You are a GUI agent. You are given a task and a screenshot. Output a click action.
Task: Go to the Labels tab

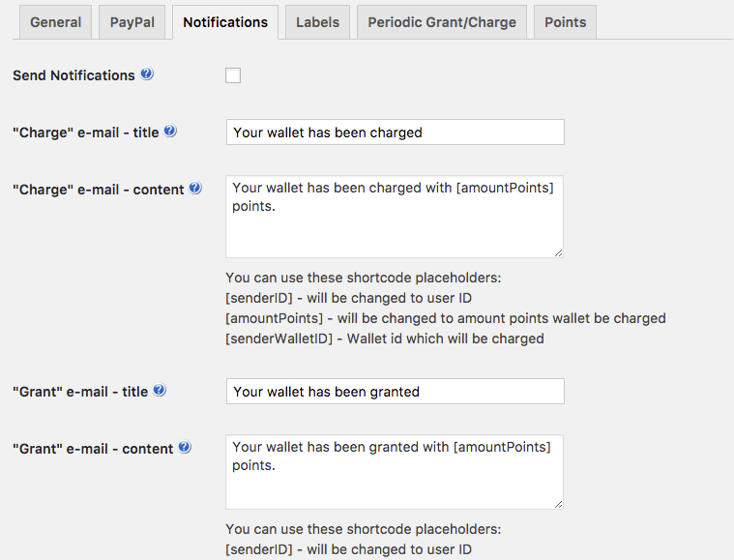click(317, 22)
